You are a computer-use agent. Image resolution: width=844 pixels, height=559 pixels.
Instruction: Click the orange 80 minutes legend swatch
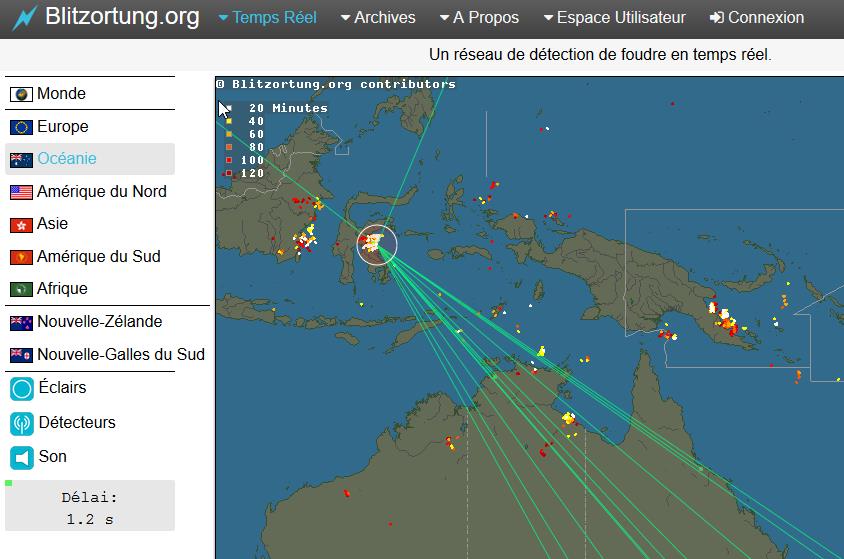click(x=229, y=147)
